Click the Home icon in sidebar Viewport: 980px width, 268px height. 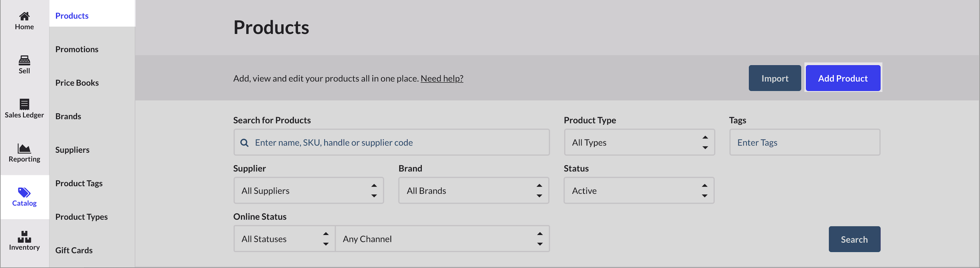[24, 16]
